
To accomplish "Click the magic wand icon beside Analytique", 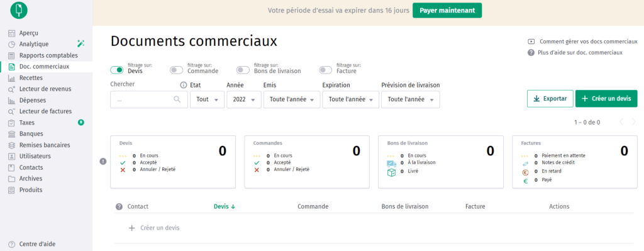I will point(81,43).
